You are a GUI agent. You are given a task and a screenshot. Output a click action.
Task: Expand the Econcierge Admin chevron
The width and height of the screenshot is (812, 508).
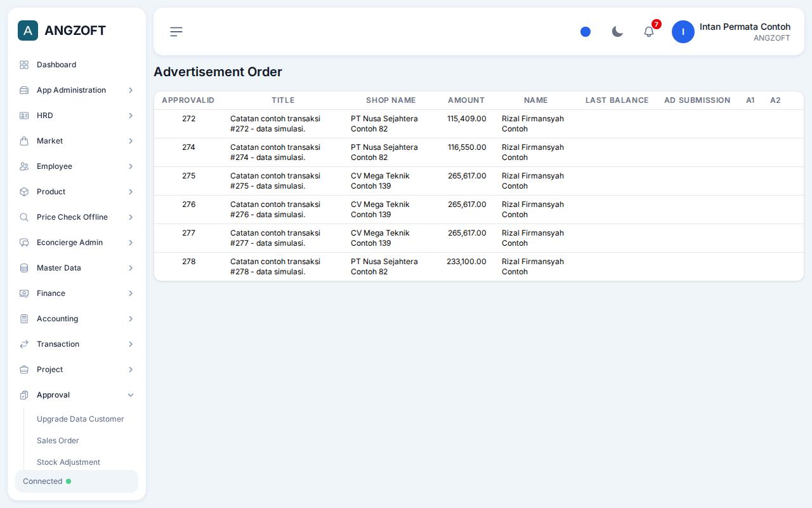[x=131, y=243]
